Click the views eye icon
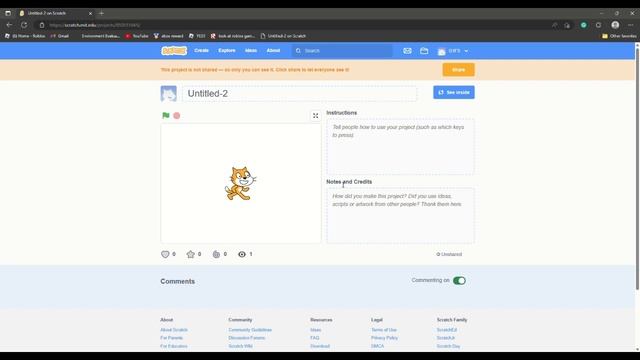640x360 pixels. (x=242, y=254)
